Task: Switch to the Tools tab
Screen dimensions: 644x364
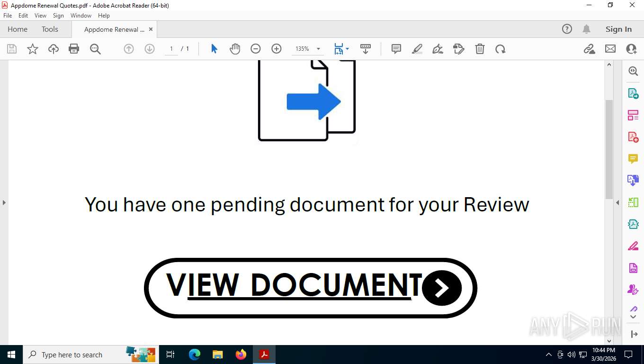Action: (x=50, y=29)
